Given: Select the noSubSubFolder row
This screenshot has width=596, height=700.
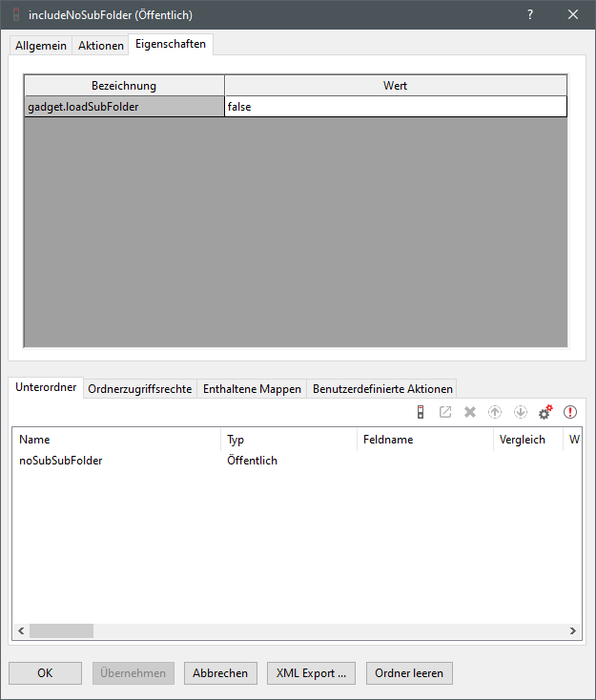Looking at the screenshot, I should tap(297, 461).
